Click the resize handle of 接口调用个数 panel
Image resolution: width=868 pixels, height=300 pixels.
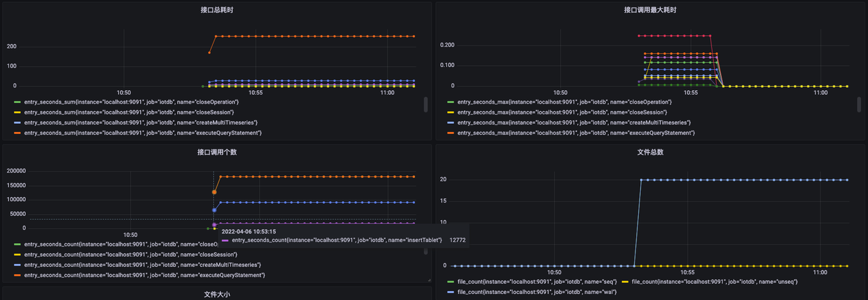point(428,279)
